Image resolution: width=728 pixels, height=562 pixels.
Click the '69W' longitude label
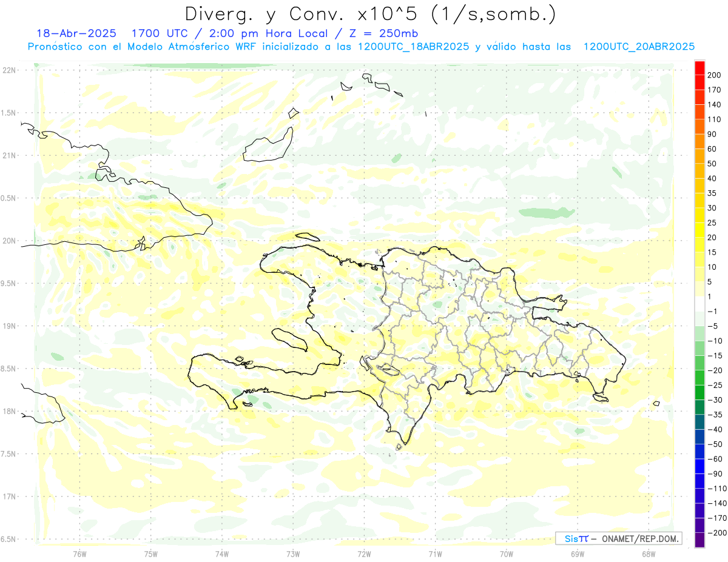click(x=578, y=554)
